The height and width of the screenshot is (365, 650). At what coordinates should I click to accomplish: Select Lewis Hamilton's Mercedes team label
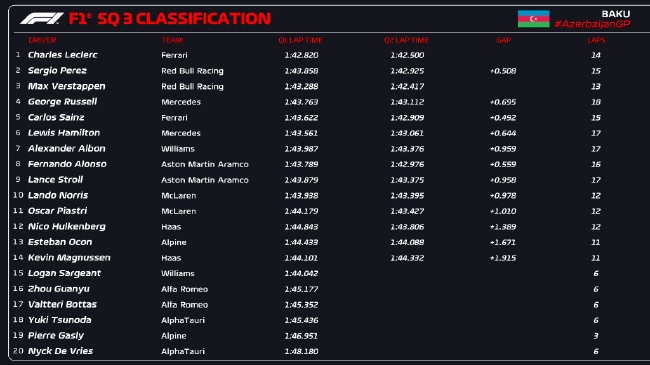tap(181, 133)
